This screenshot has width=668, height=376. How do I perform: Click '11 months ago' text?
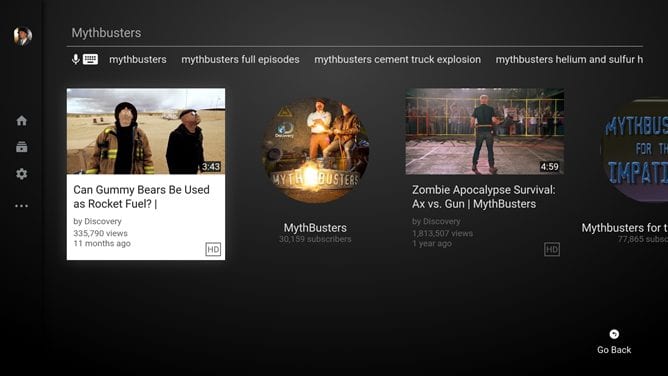pos(102,244)
